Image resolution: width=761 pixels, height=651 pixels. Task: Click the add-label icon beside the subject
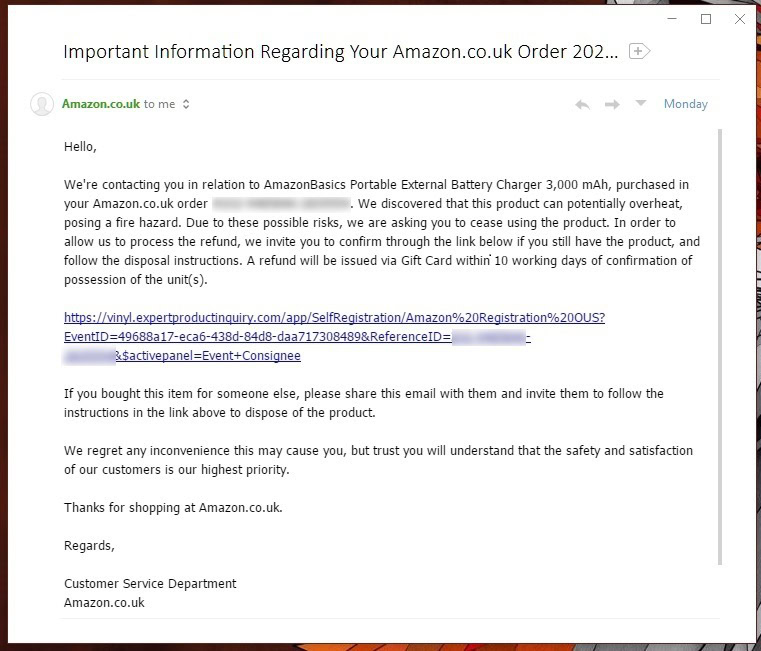[639, 51]
